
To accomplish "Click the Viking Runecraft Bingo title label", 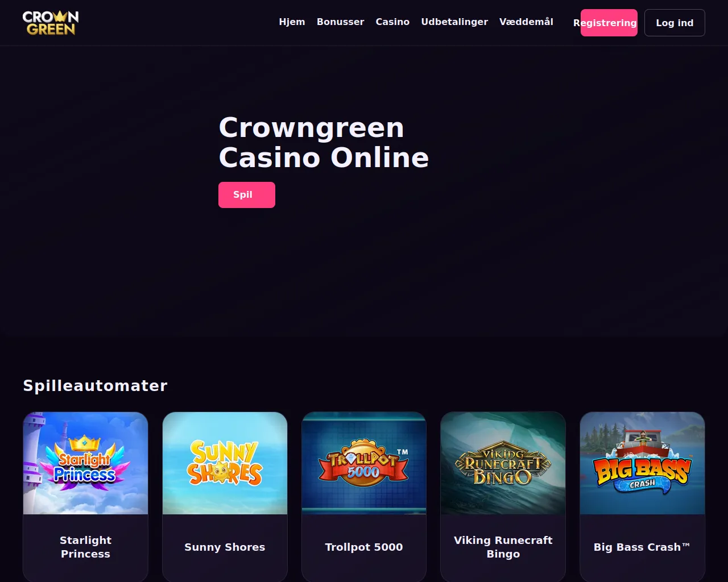I will click(503, 547).
